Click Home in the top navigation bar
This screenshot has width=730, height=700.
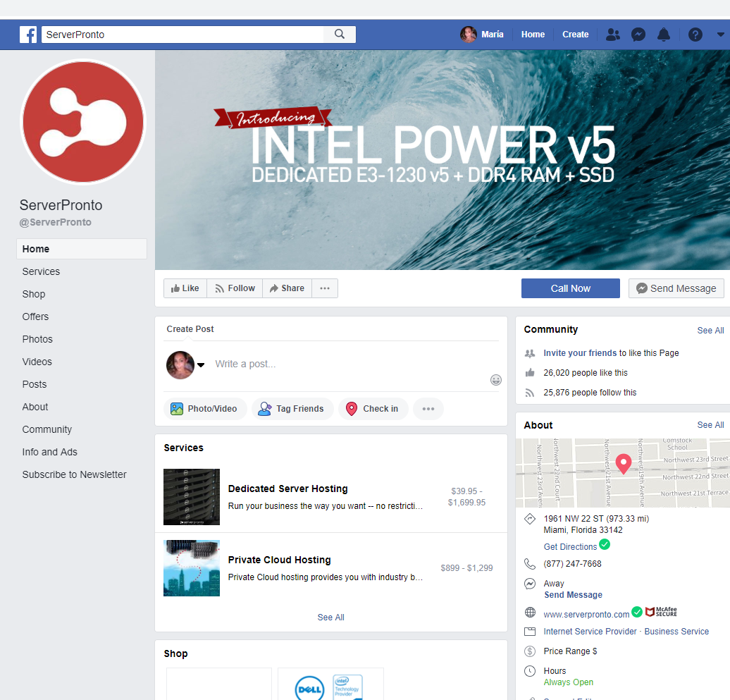[533, 35]
